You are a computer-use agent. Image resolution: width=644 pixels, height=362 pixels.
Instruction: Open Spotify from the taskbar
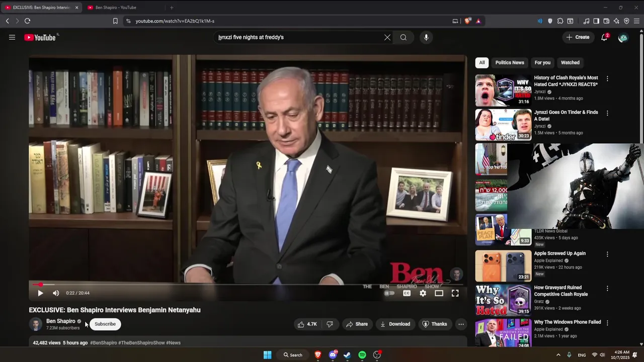click(x=362, y=355)
